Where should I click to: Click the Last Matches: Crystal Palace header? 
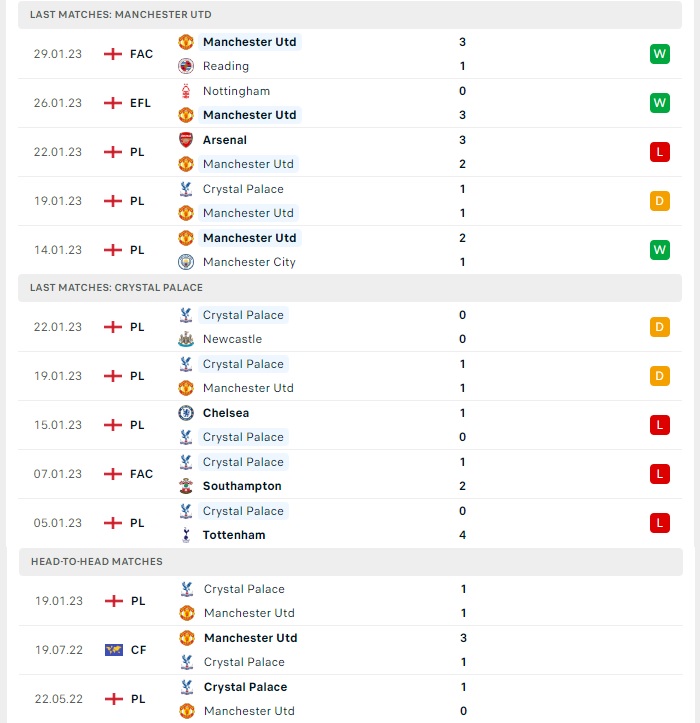pyautogui.click(x=350, y=288)
